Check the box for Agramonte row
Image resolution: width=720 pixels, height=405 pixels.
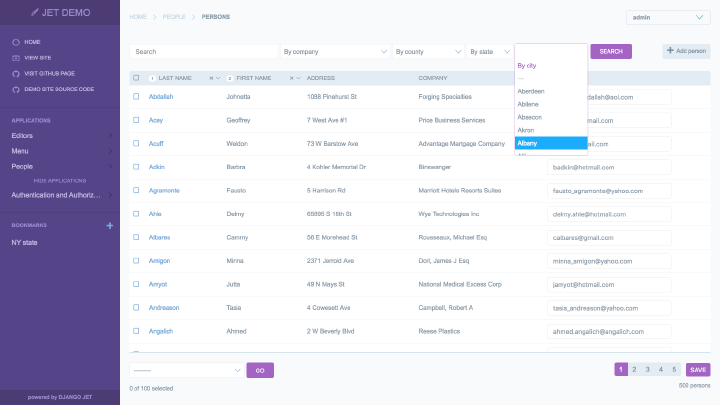point(136,190)
